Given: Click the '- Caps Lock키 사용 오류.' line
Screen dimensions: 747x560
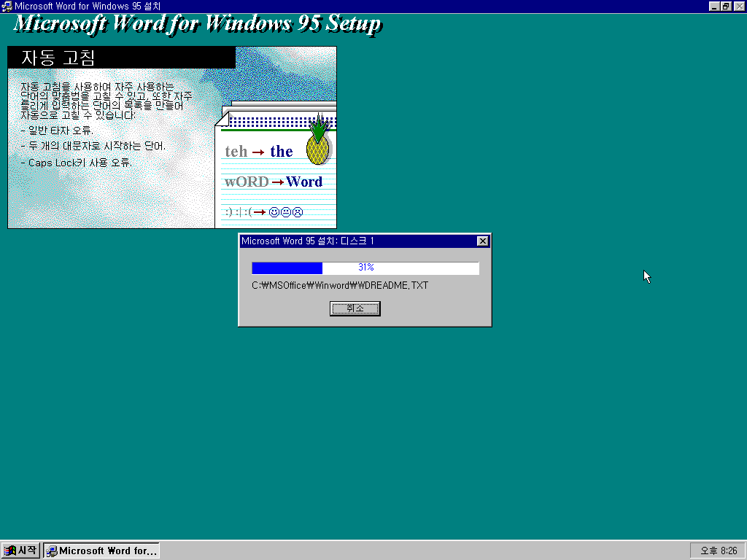Looking at the screenshot, I should pos(76,163).
